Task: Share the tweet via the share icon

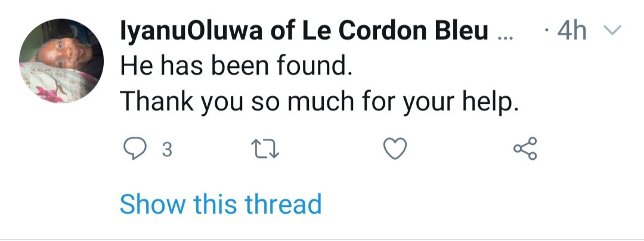Action: [525, 149]
